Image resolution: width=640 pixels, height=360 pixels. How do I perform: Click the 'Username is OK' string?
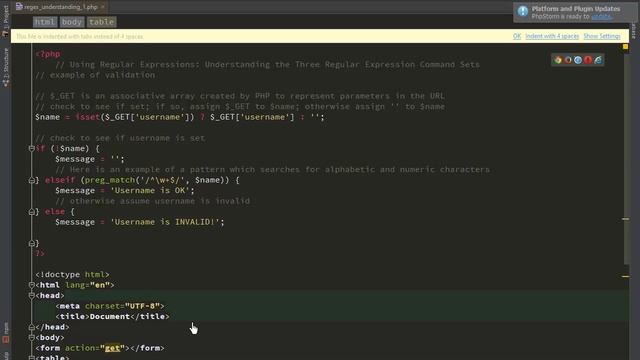(150, 191)
